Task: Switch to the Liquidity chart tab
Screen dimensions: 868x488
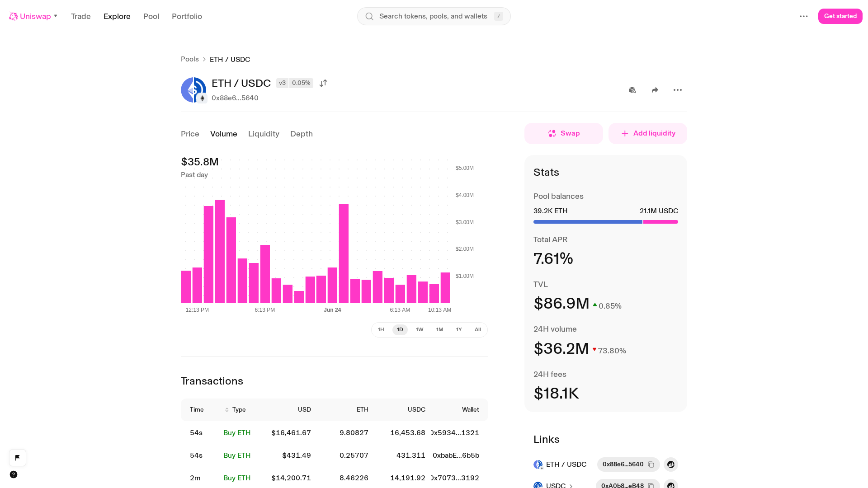Action: (264, 134)
